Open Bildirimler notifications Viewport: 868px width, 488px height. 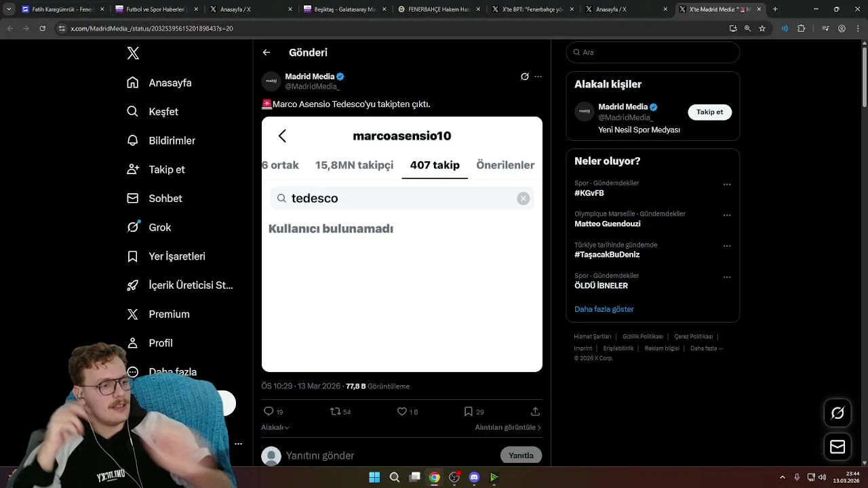coord(161,141)
